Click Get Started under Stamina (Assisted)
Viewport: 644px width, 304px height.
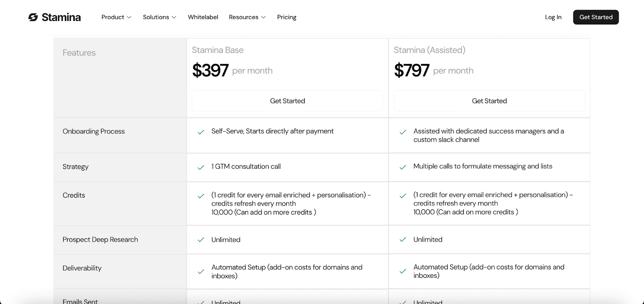click(489, 101)
